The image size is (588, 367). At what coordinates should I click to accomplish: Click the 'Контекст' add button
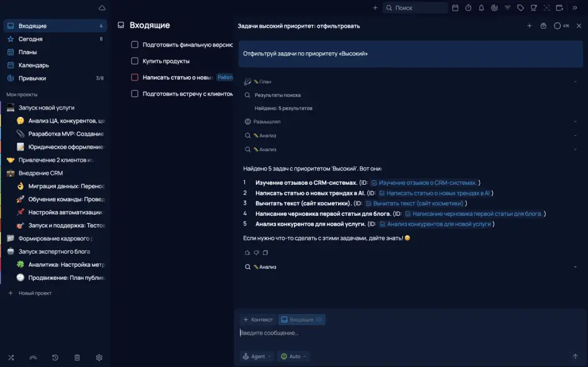[258, 320]
